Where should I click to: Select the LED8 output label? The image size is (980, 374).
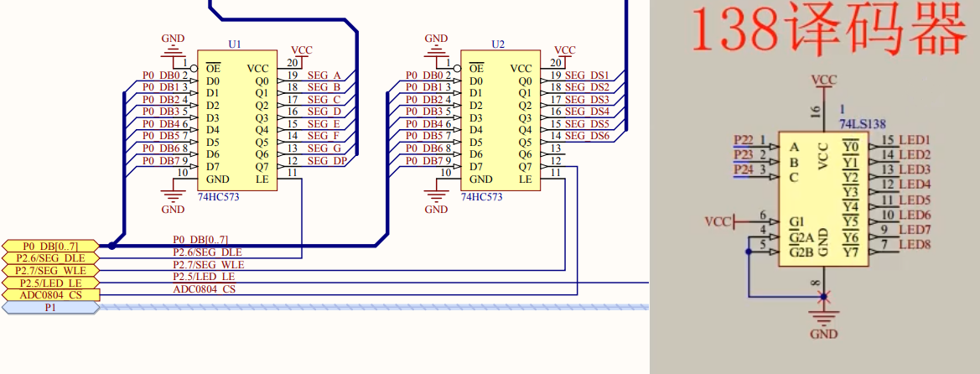(x=915, y=245)
